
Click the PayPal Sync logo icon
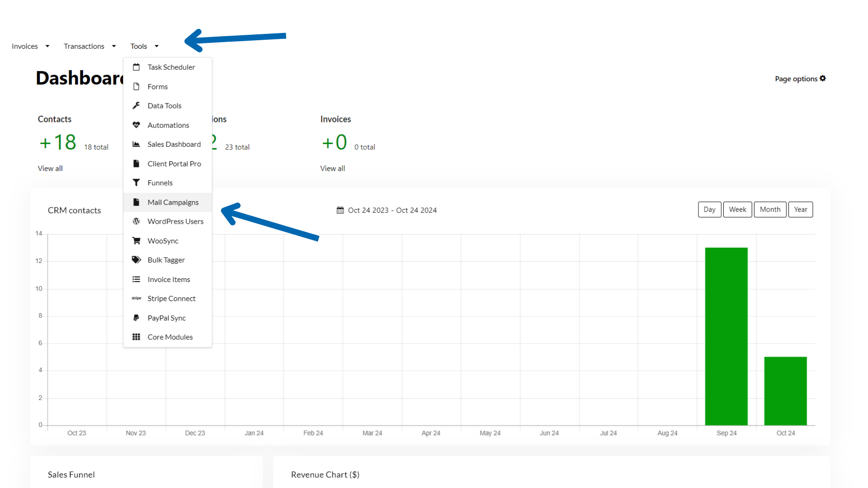pos(136,318)
